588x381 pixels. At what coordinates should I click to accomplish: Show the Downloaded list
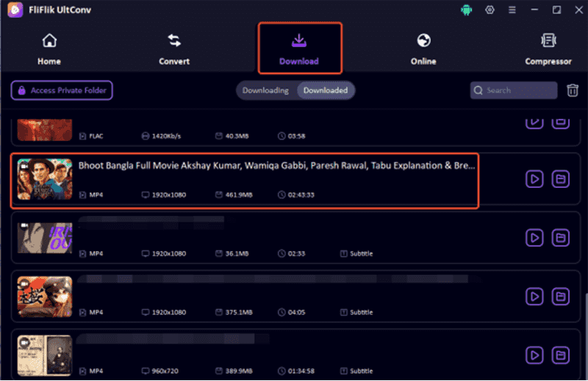pyautogui.click(x=326, y=90)
